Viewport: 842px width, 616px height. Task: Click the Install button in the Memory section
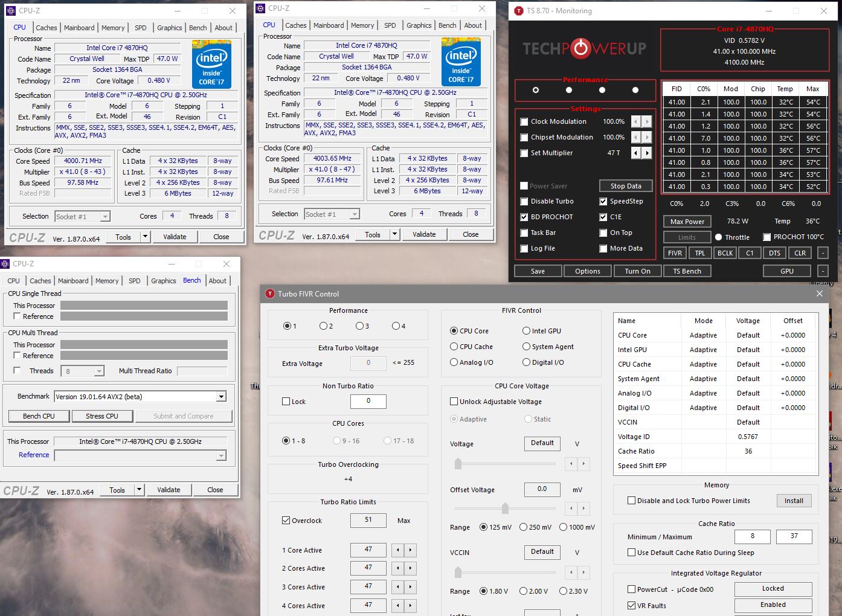[794, 501]
